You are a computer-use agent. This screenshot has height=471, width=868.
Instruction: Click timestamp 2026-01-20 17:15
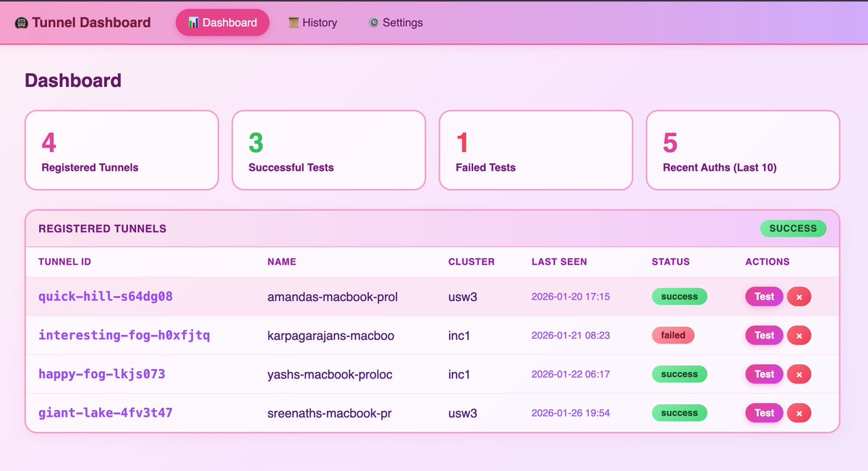coord(571,297)
